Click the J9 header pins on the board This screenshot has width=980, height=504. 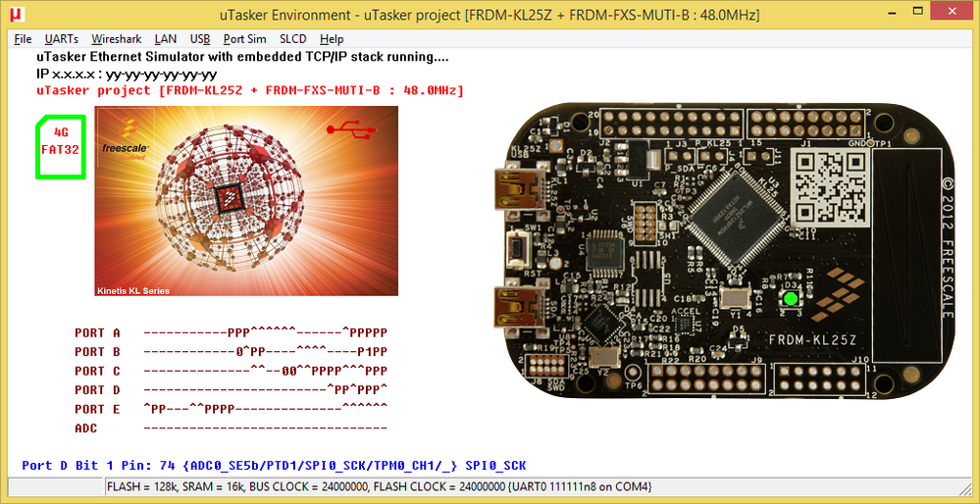coord(707,378)
